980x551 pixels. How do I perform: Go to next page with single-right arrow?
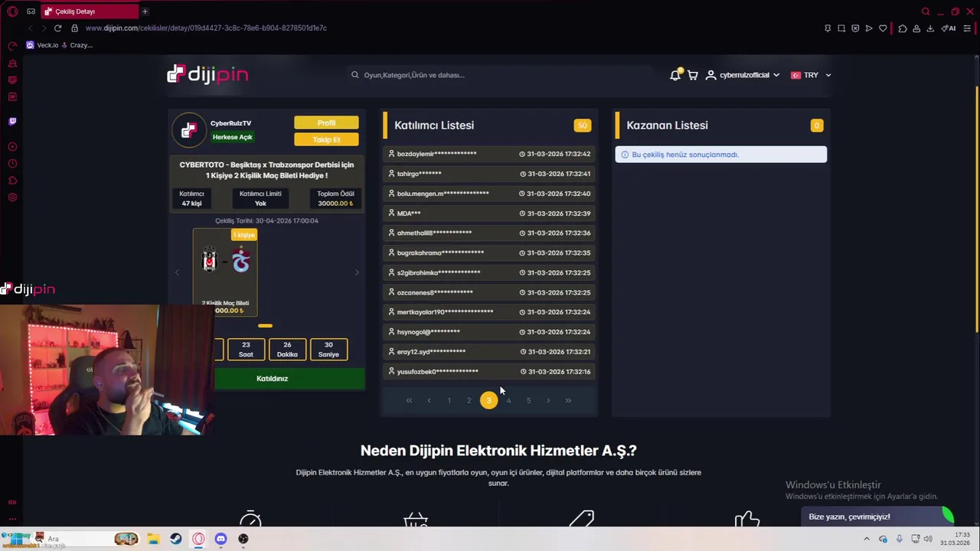pyautogui.click(x=548, y=400)
